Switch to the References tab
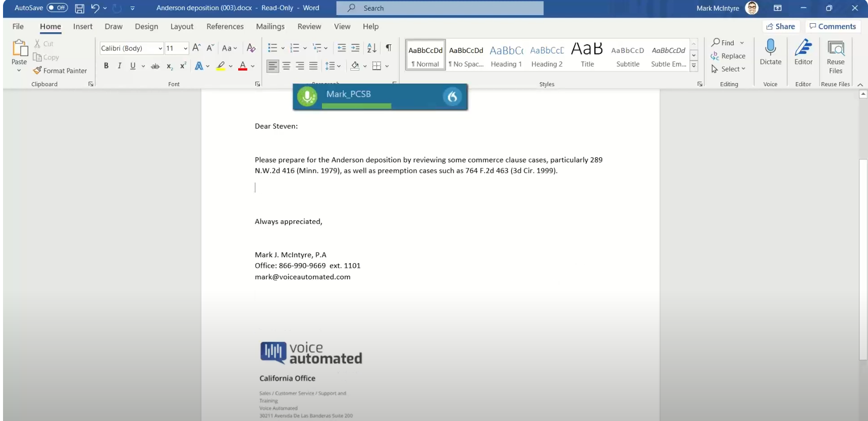 [x=225, y=27]
